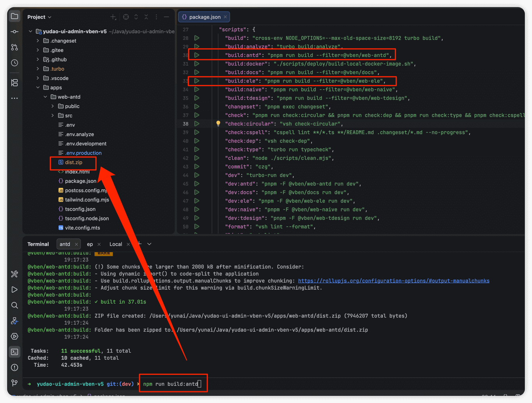
Task: Click the lightbulb intention icon on line 38
Action: [218, 124]
